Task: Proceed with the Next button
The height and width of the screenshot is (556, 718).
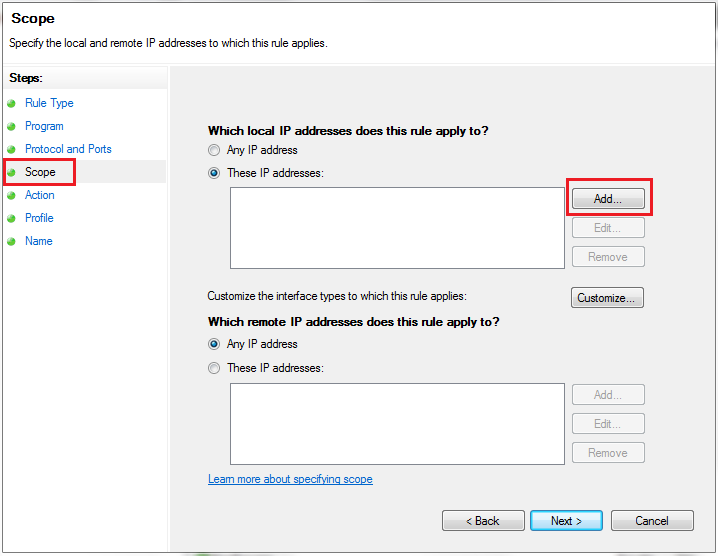Action: point(566,521)
